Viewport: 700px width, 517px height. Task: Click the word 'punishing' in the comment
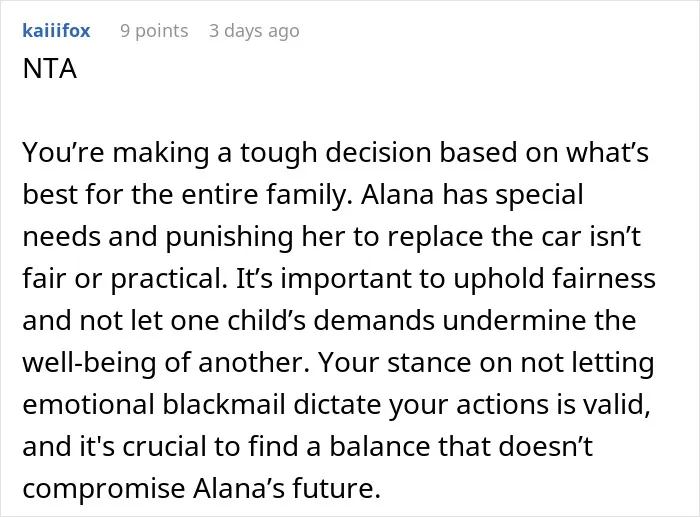229,237
